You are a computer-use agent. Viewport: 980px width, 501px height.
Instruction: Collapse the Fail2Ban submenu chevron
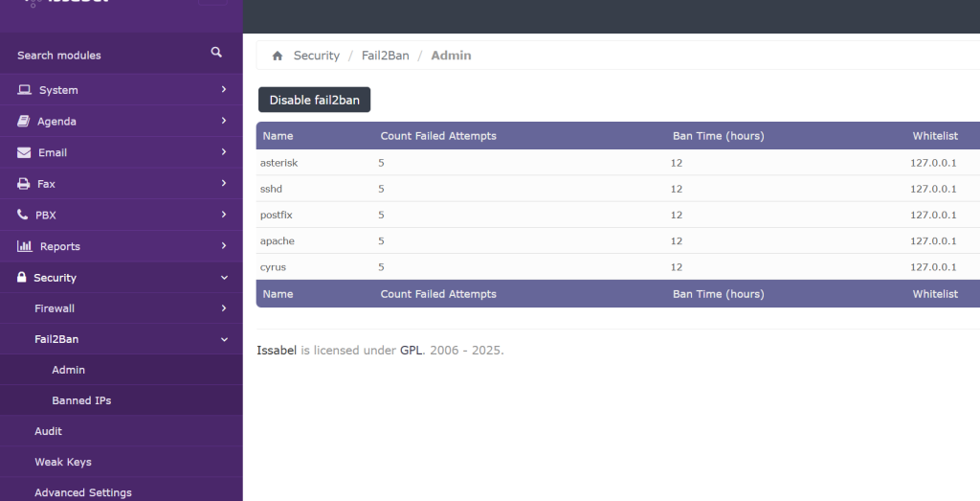click(224, 340)
